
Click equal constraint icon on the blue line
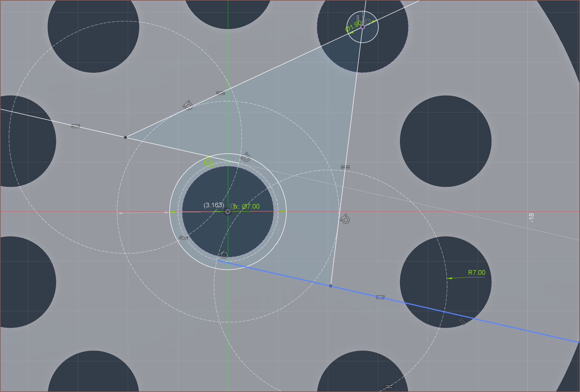(x=380, y=297)
